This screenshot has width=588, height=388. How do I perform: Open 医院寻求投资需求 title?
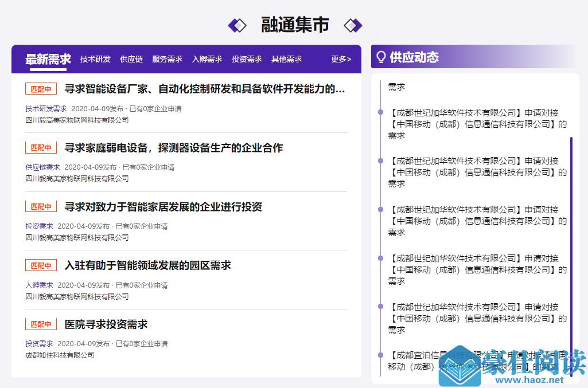coord(106,324)
